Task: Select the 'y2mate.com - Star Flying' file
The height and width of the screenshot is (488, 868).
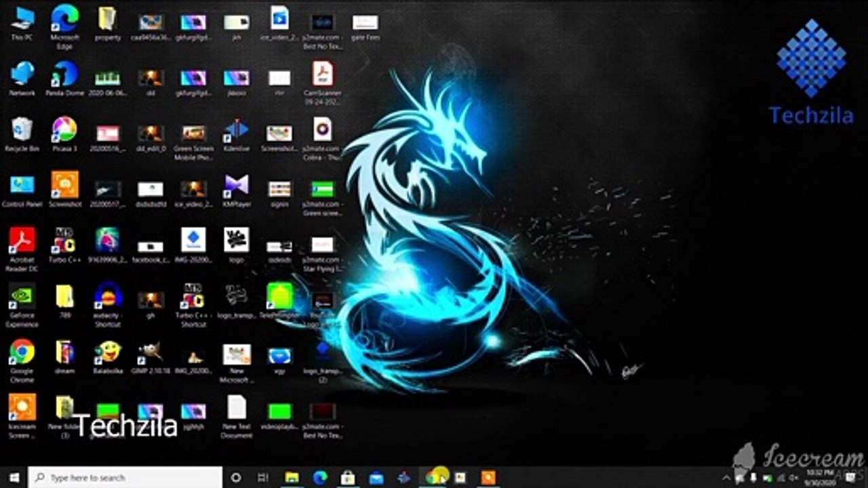Action: [323, 252]
